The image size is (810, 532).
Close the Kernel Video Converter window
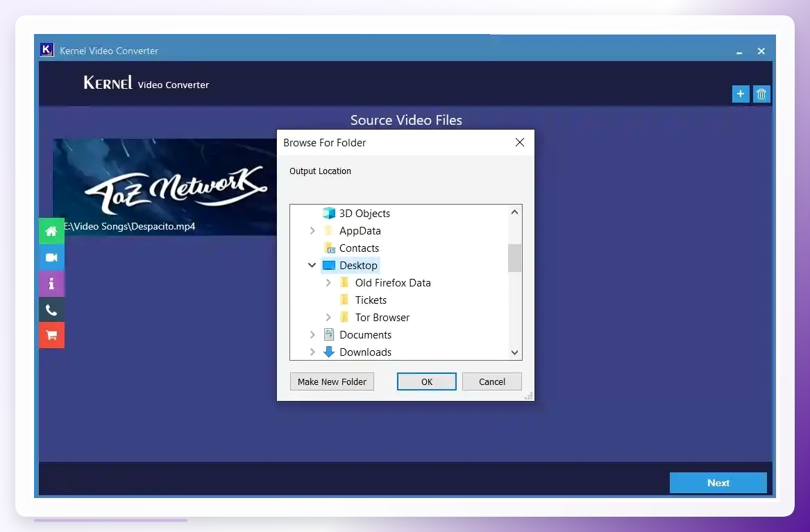coord(761,51)
